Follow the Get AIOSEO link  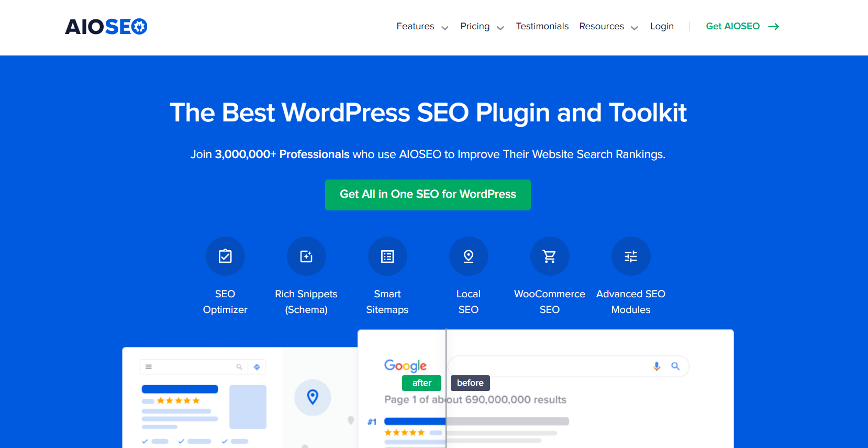coord(742,27)
